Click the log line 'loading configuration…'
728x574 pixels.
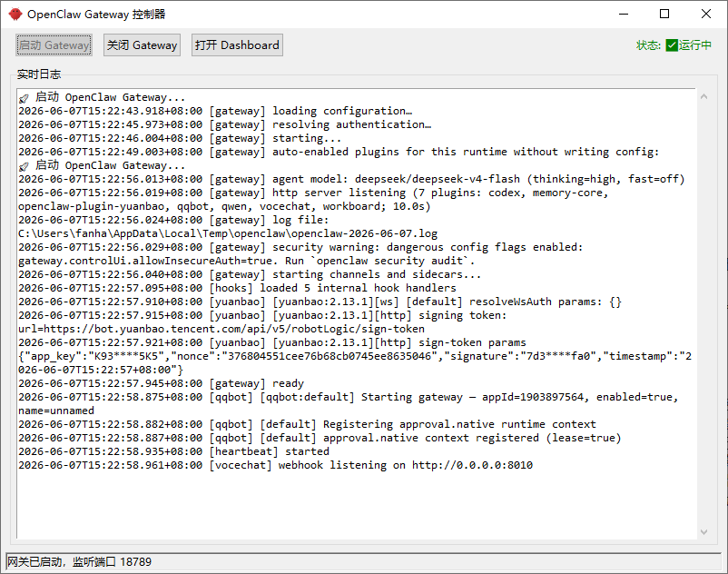click(215, 111)
